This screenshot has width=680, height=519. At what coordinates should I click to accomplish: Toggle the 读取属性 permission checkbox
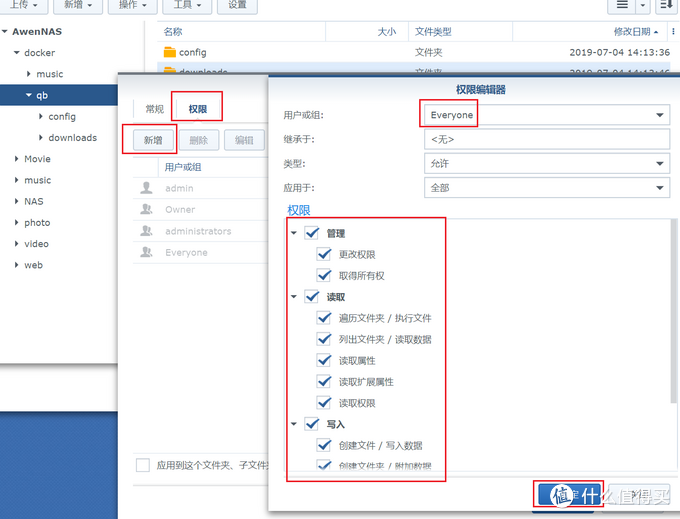tap(323, 360)
